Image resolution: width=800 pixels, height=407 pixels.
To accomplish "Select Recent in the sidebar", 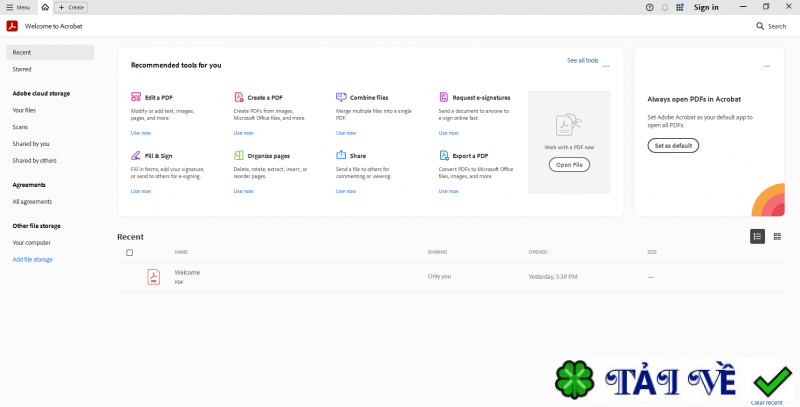I will tap(50, 53).
